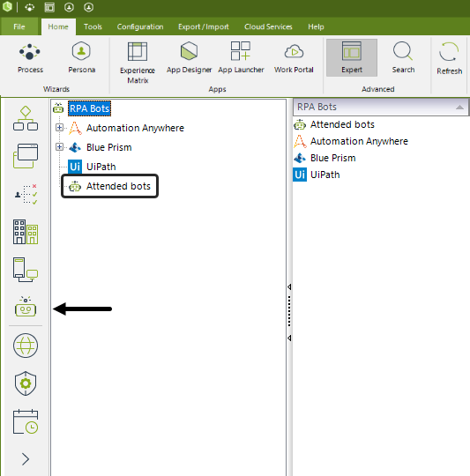
Task: Open the Cloud Services tab
Action: pyautogui.click(x=268, y=26)
